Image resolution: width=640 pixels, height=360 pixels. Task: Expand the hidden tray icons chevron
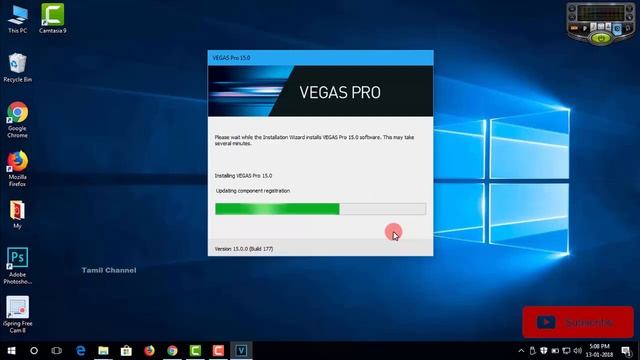tap(521, 351)
